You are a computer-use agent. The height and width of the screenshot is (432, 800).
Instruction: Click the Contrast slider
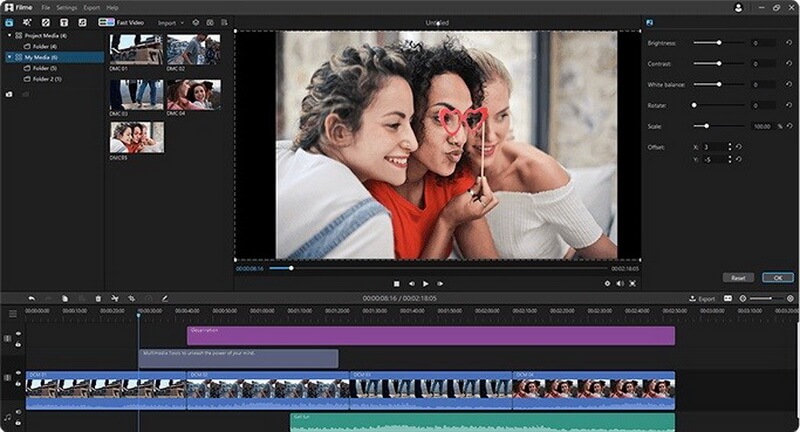[x=719, y=63]
